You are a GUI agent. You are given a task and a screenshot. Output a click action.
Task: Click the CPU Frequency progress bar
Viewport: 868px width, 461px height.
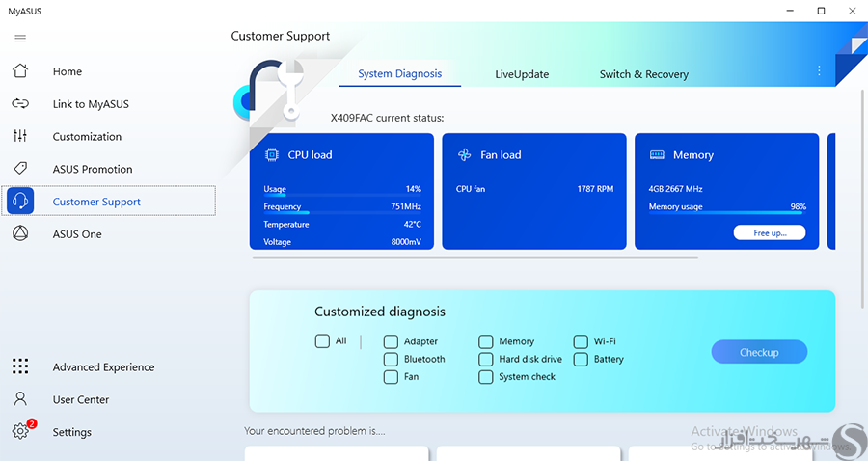pos(342,213)
